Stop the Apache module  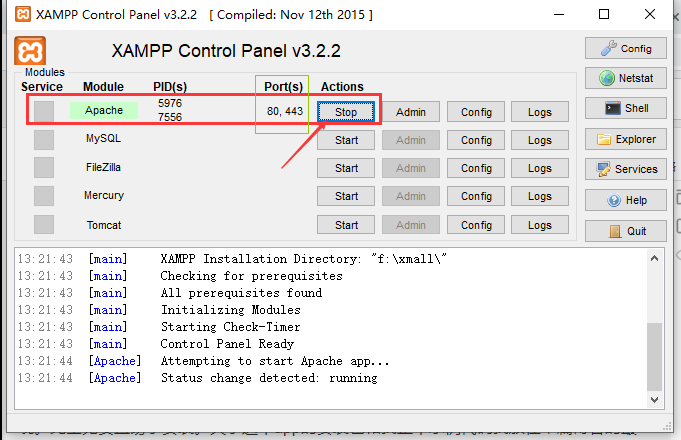pyautogui.click(x=346, y=112)
